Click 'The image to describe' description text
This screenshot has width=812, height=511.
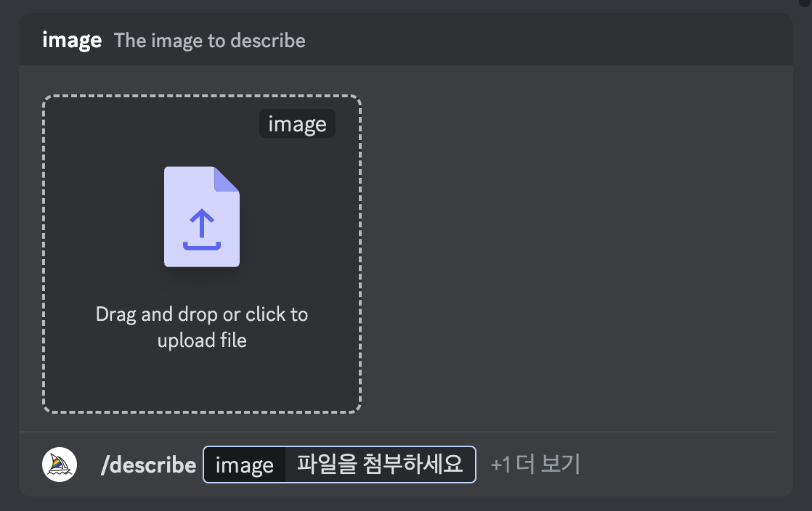coord(209,41)
